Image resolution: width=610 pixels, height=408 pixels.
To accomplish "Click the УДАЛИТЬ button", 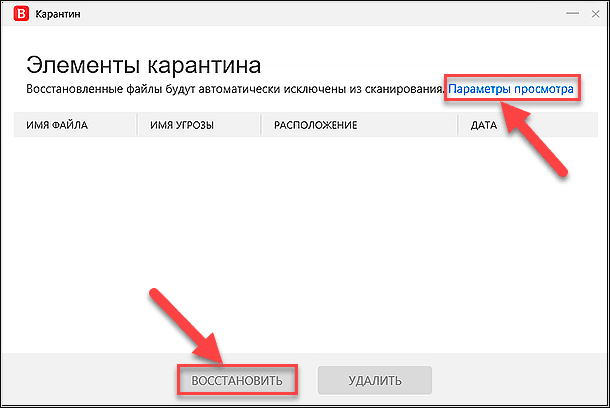I will click(x=375, y=380).
